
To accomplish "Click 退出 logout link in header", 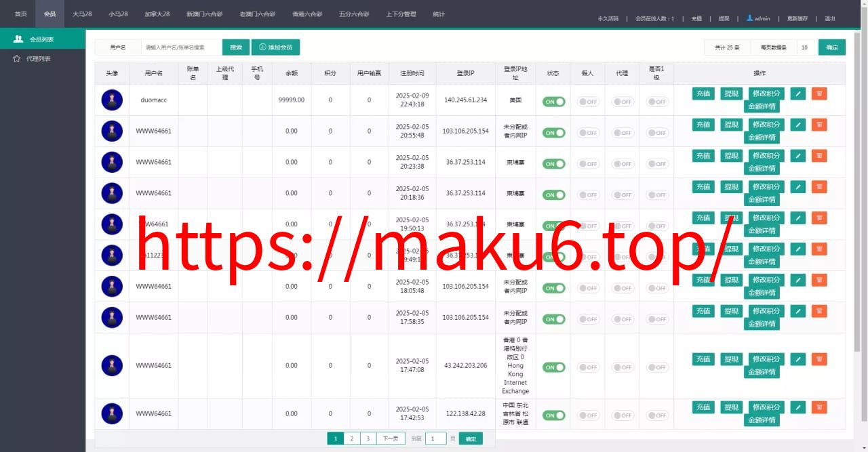I will (830, 18).
